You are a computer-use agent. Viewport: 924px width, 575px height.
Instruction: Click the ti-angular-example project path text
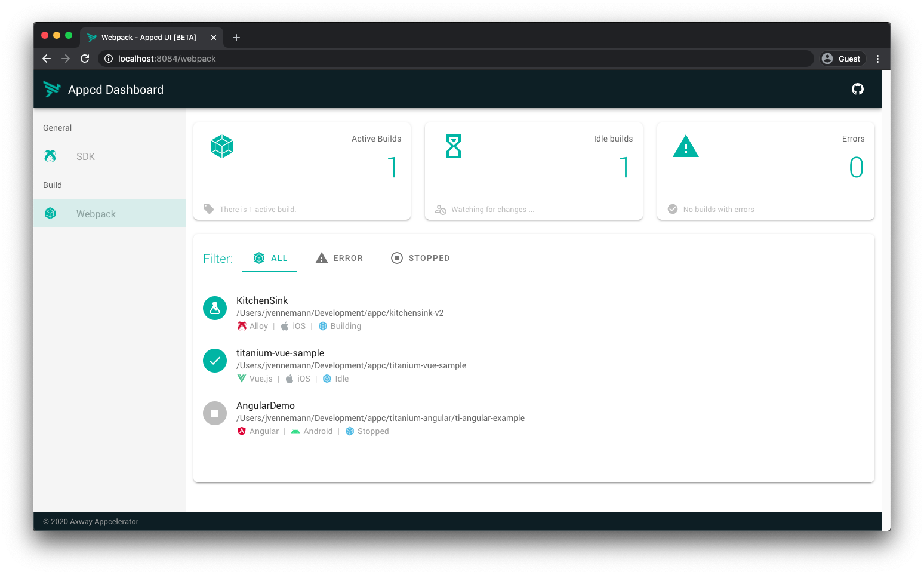point(380,418)
